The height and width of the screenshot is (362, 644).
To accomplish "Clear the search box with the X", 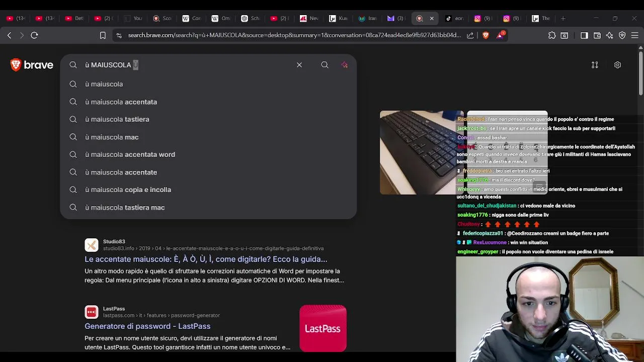I will point(299,65).
